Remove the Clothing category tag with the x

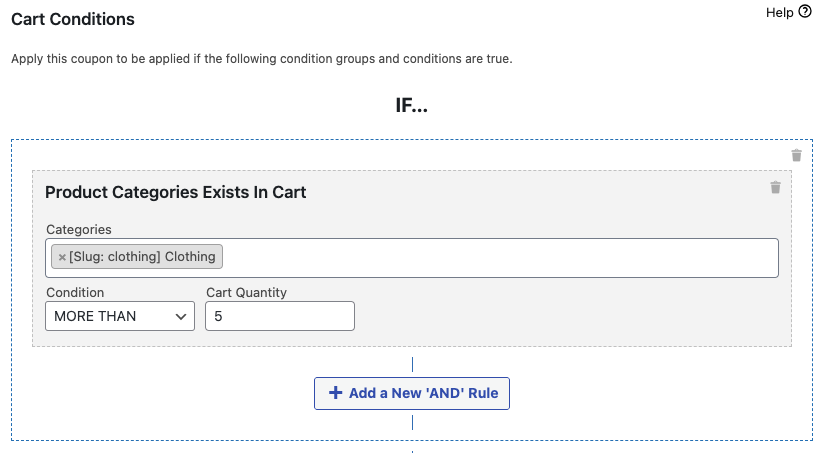(62, 257)
